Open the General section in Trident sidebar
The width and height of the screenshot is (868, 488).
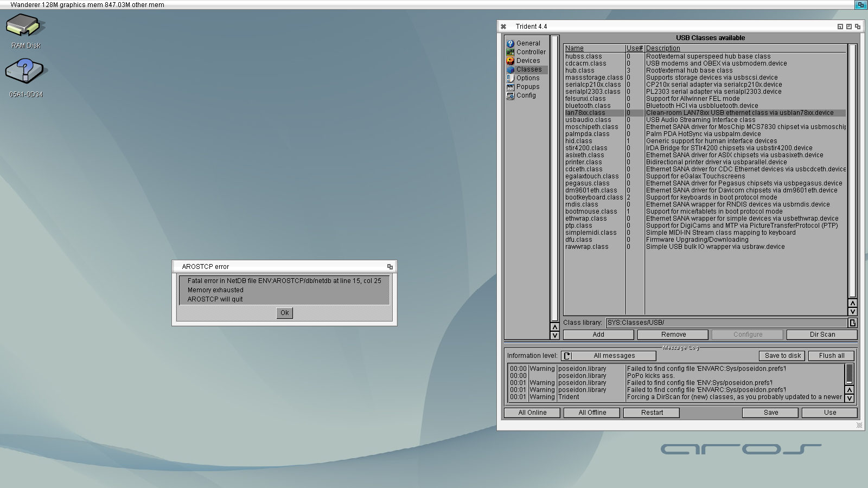pyautogui.click(x=527, y=43)
